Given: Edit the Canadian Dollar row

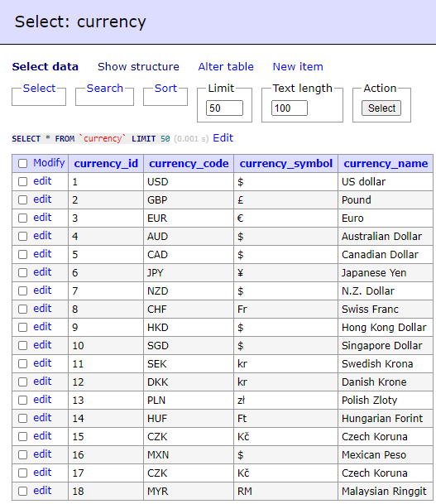Looking at the screenshot, I should (42, 254).
